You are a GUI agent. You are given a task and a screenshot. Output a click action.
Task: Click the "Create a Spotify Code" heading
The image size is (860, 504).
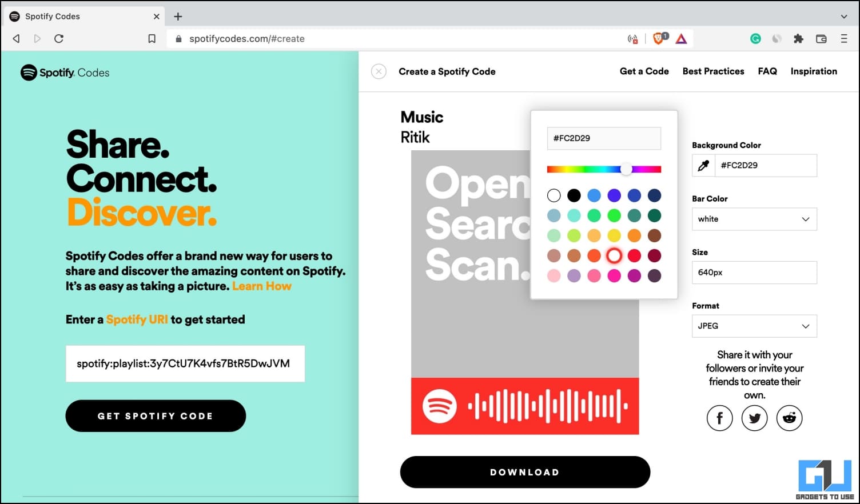[447, 71]
